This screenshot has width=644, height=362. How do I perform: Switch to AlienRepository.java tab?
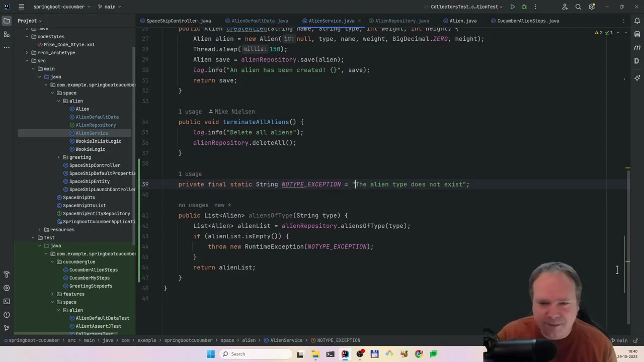coord(401,21)
